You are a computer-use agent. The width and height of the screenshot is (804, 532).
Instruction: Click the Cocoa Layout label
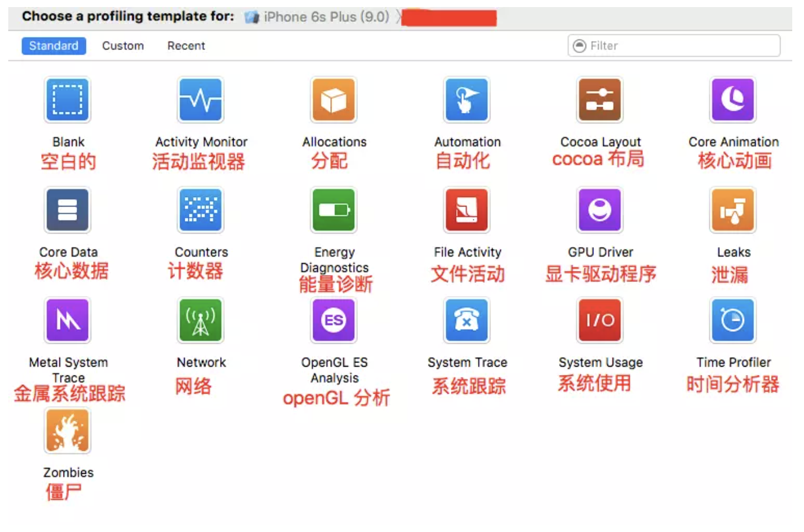[600, 142]
